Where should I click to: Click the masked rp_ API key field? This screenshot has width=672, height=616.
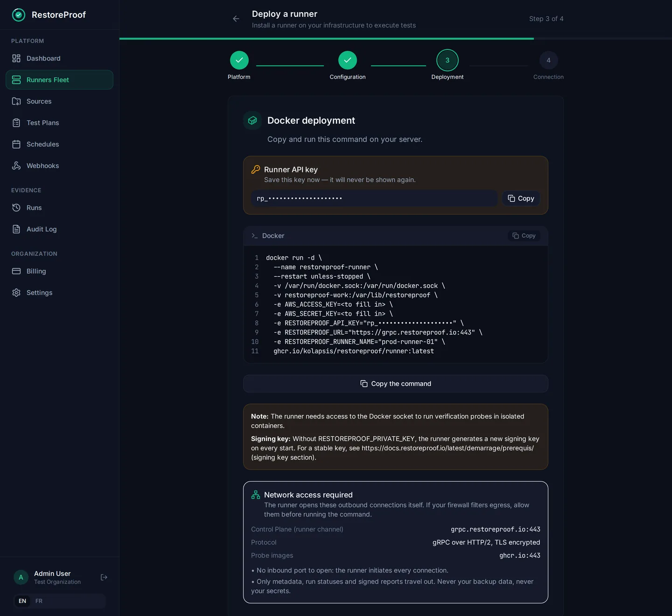(374, 198)
